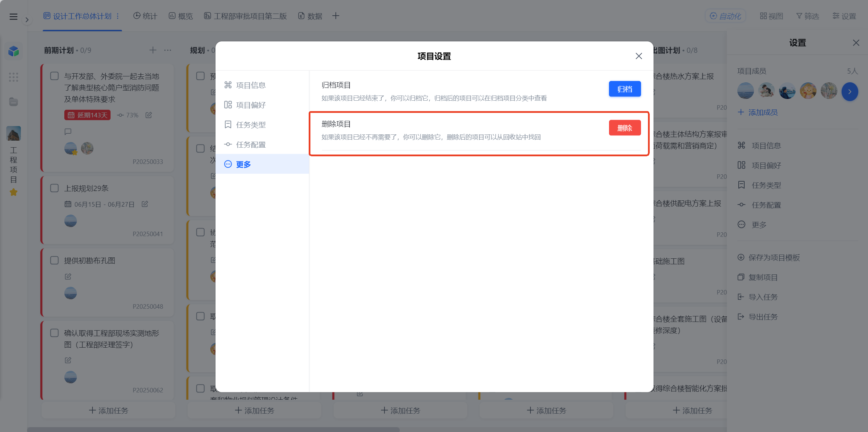Select 任务类型 in dialog sidebar
This screenshot has height=432, width=868.
click(262, 125)
